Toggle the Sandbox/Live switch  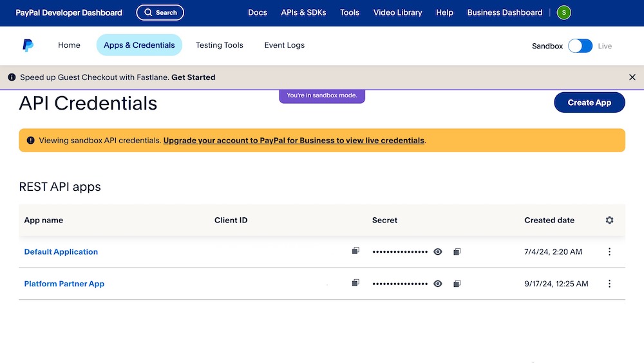(580, 46)
